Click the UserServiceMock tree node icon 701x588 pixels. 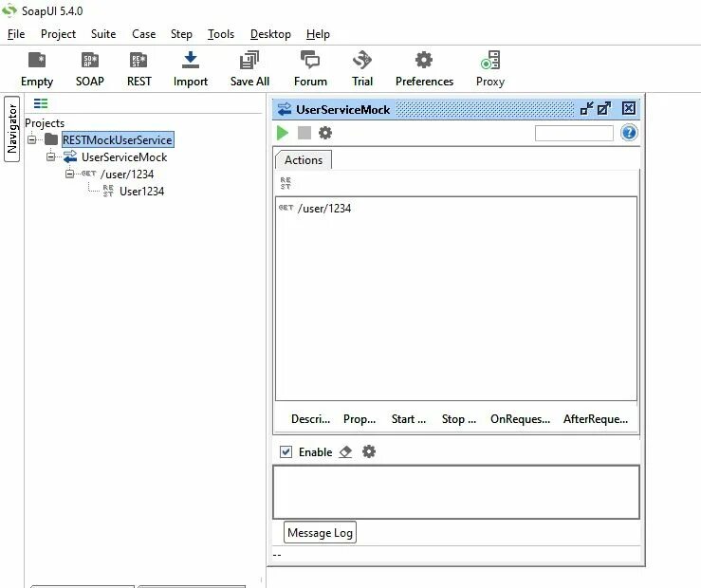coord(70,156)
